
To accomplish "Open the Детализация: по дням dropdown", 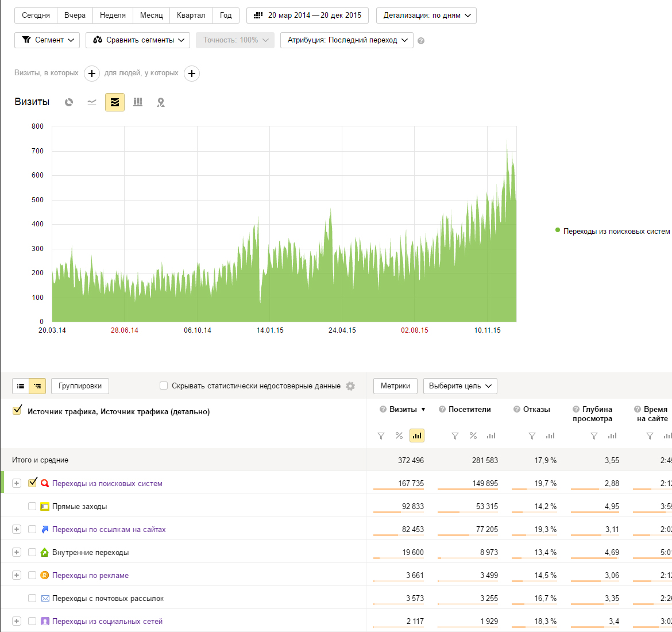I will click(x=426, y=16).
